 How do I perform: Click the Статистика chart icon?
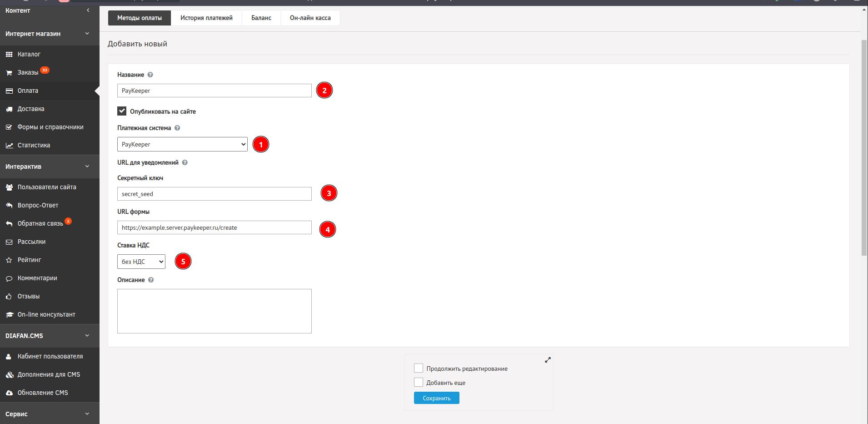tap(9, 146)
